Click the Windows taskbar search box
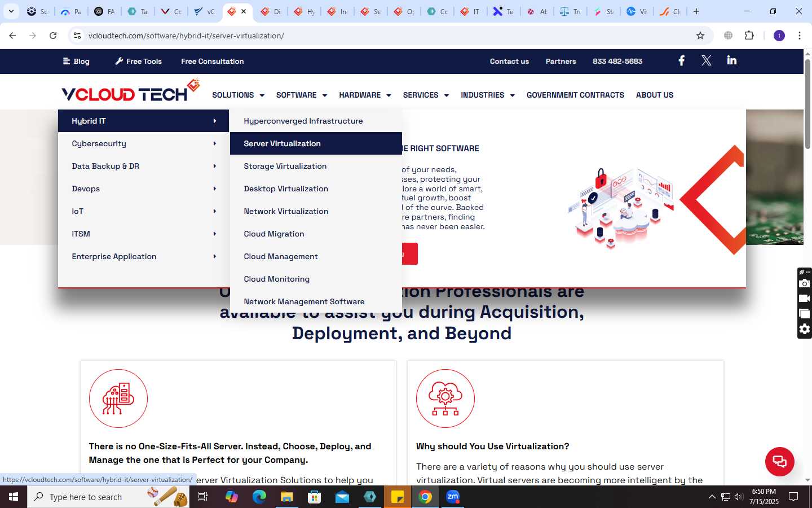Viewport: 812px width, 508px height. click(x=108, y=497)
